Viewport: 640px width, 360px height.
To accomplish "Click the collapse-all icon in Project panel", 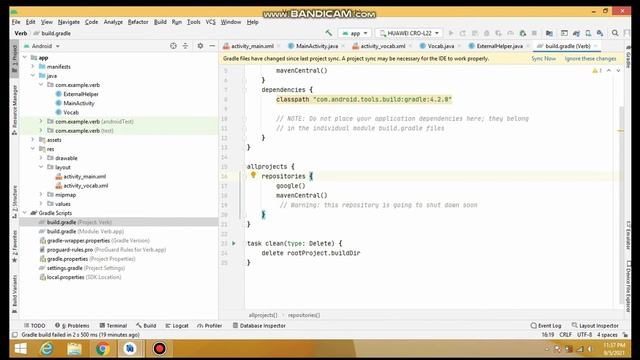I will point(185,46).
